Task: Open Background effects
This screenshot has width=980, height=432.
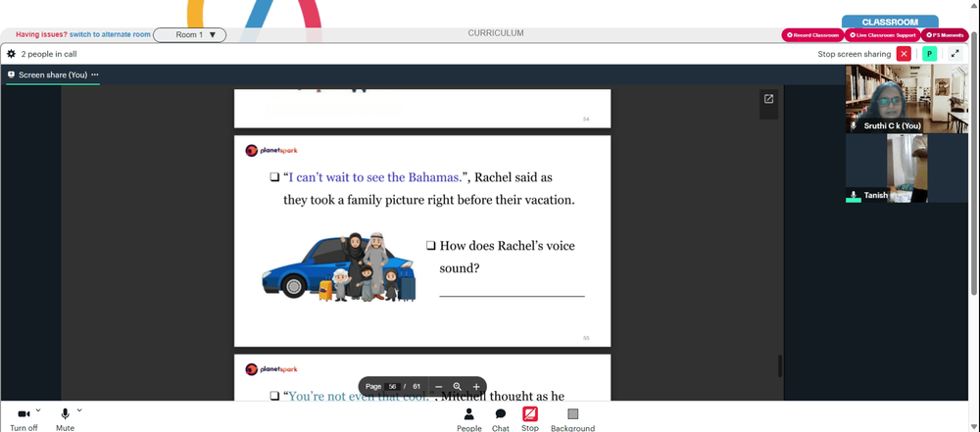Action: tap(572, 419)
